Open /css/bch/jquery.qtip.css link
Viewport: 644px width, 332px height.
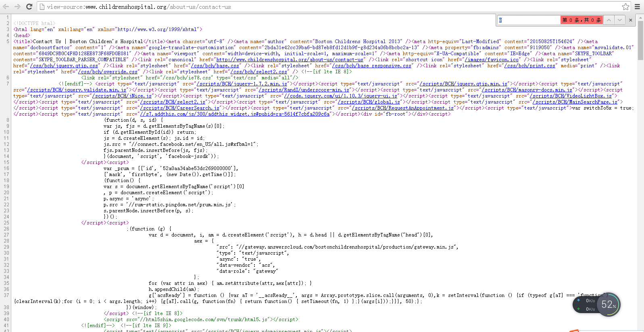click(64, 66)
